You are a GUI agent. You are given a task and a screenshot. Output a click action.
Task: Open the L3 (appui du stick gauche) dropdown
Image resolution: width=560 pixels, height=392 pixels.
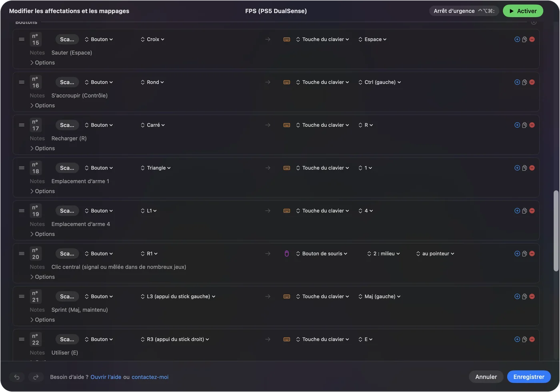coord(178,296)
